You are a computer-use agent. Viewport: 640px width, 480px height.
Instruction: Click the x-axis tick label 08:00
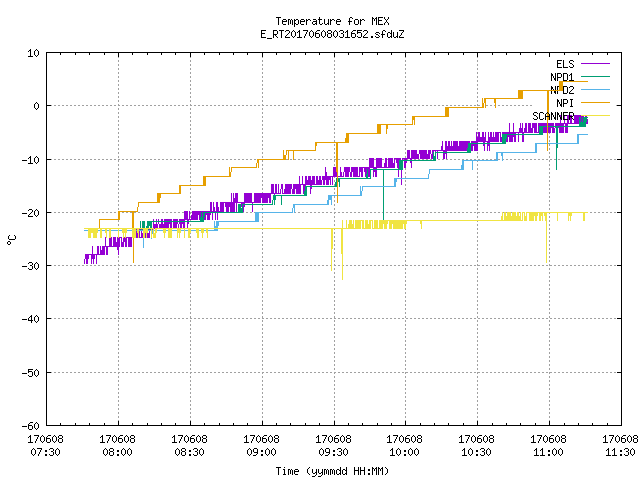point(117,452)
